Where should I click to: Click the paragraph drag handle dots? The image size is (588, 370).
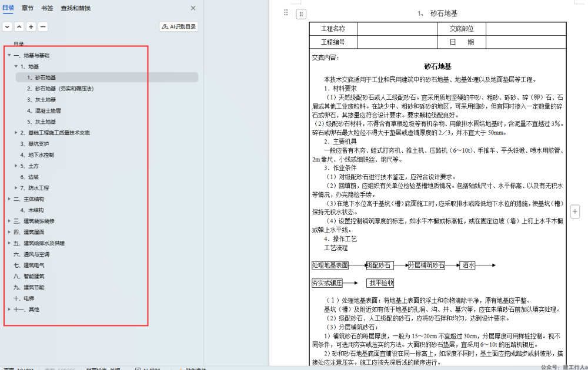click(x=286, y=12)
